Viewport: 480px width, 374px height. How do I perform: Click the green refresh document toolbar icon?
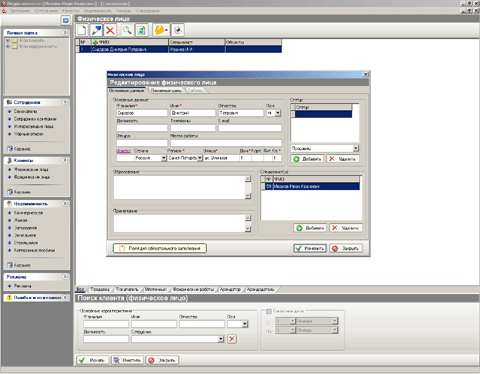[x=141, y=30]
